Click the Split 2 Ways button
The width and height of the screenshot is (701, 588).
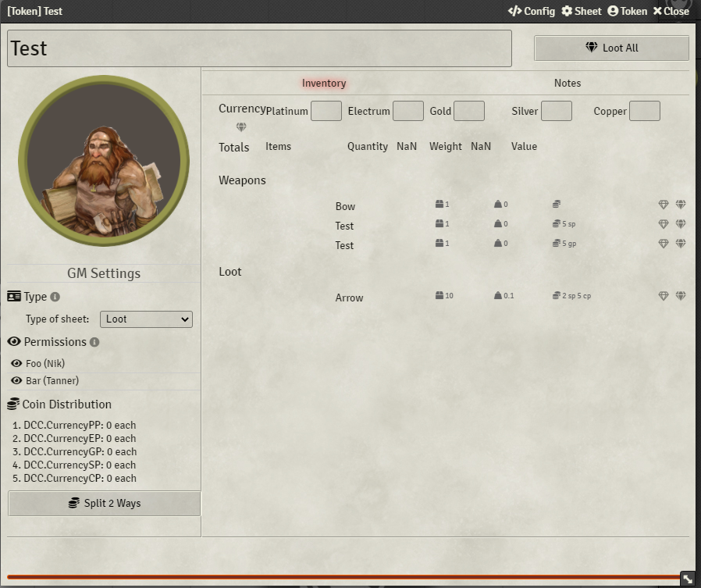(x=104, y=503)
